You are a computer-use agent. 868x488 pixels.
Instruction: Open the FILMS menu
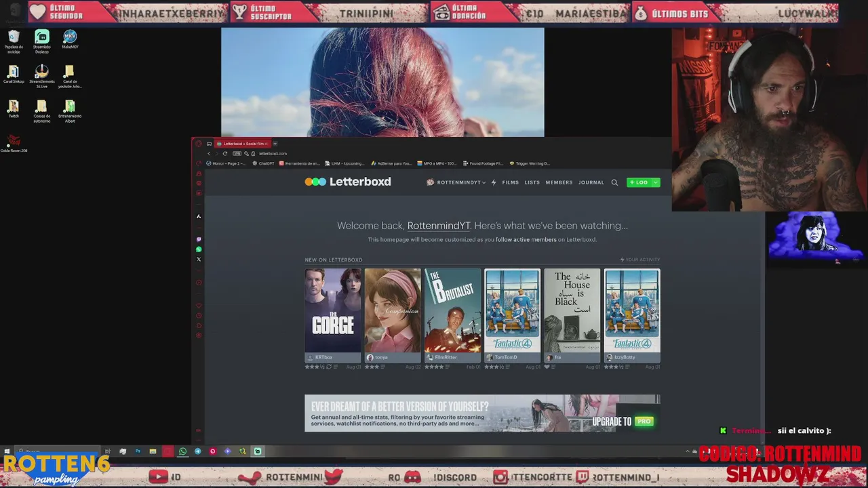(510, 182)
